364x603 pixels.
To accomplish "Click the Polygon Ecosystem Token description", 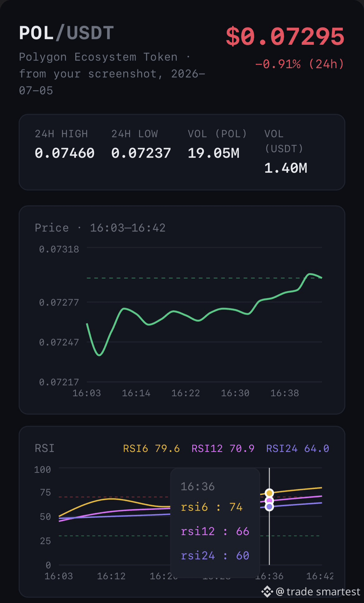I will coord(112,73).
